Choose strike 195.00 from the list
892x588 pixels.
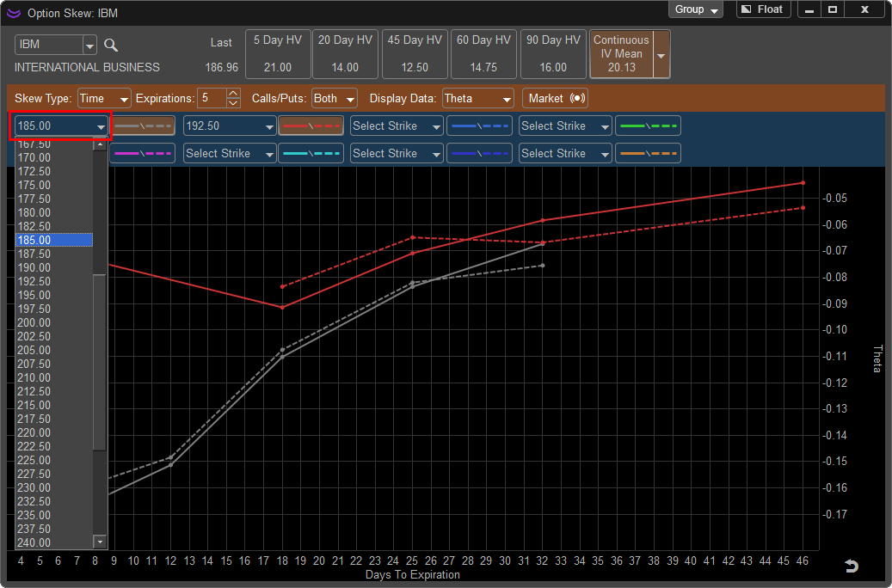(54, 295)
